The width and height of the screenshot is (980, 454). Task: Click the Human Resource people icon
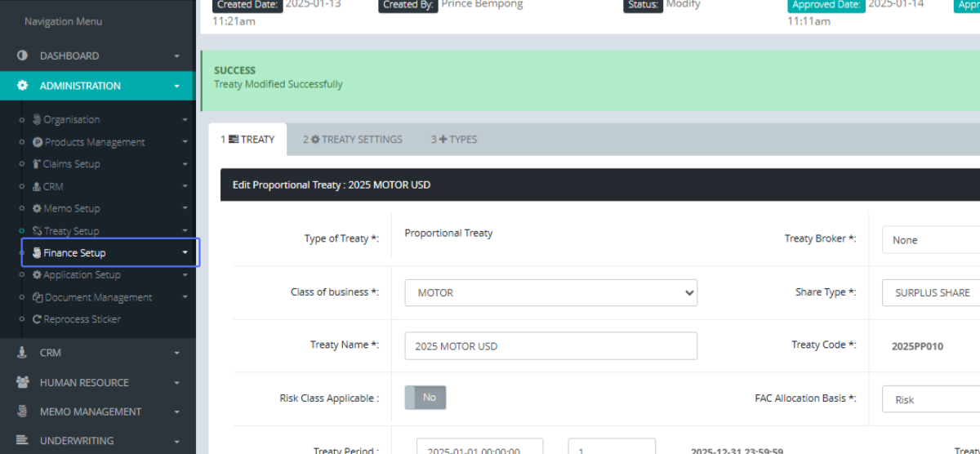pos(22,382)
